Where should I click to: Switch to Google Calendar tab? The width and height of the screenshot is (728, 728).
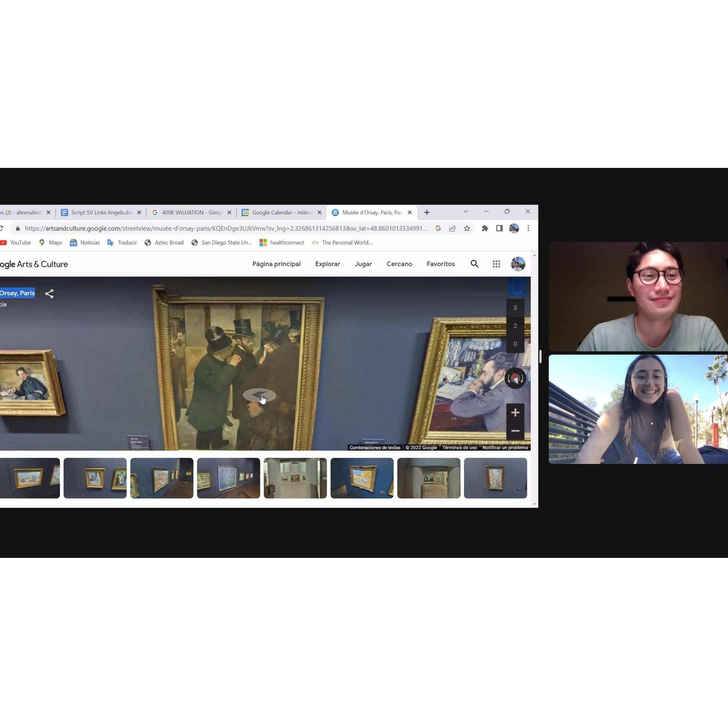coord(282,213)
